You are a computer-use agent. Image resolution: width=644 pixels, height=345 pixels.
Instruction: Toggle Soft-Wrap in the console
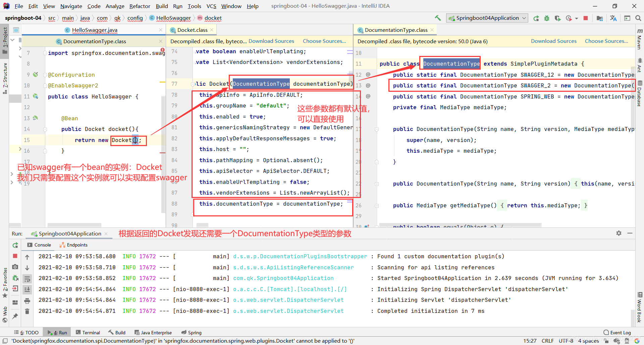27,279
